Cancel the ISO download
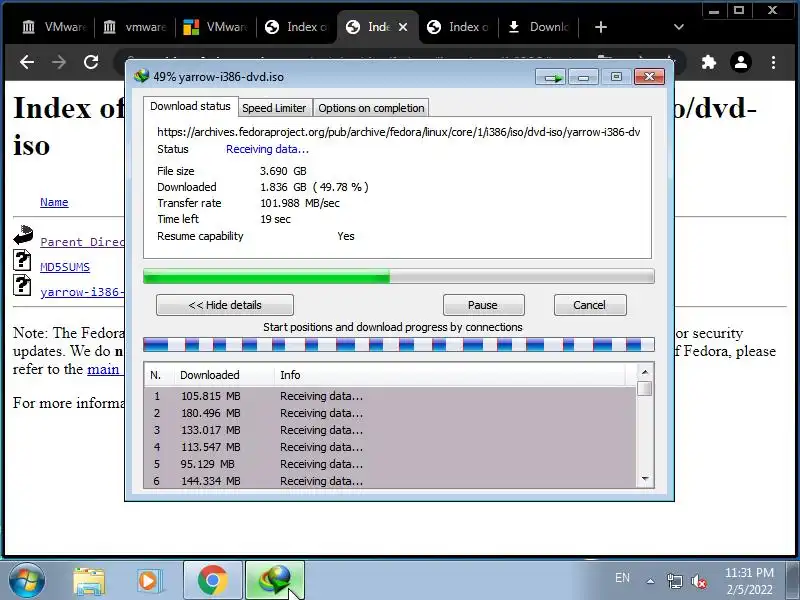 tap(590, 305)
